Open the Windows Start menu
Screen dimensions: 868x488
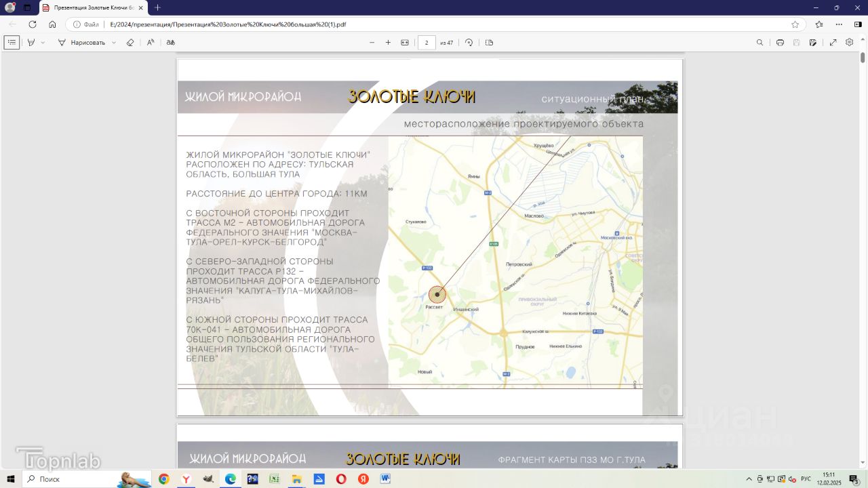tap(11, 479)
